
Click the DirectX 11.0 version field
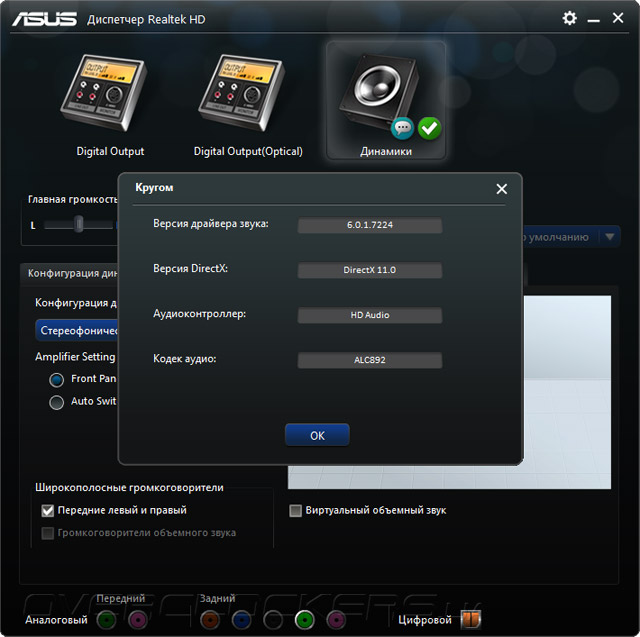370,270
